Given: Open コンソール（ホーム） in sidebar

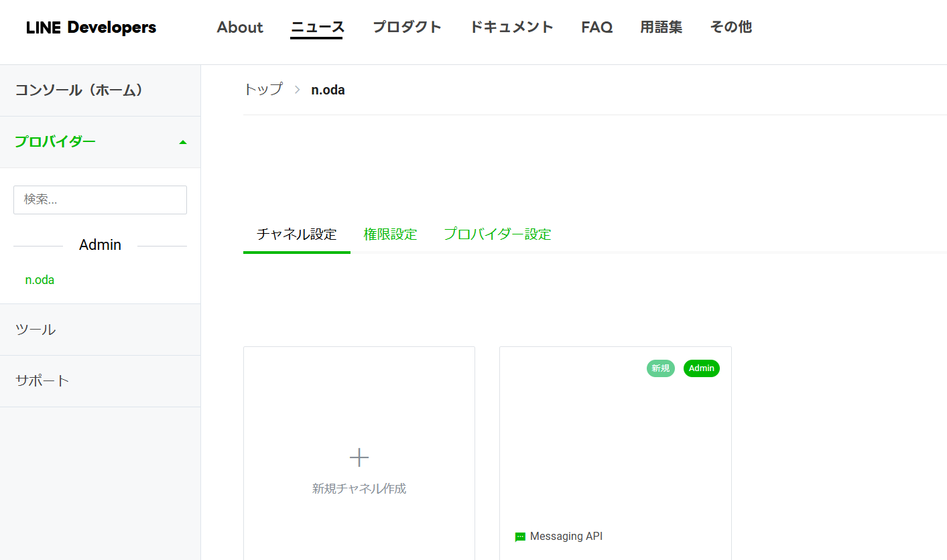Looking at the screenshot, I should (x=100, y=90).
